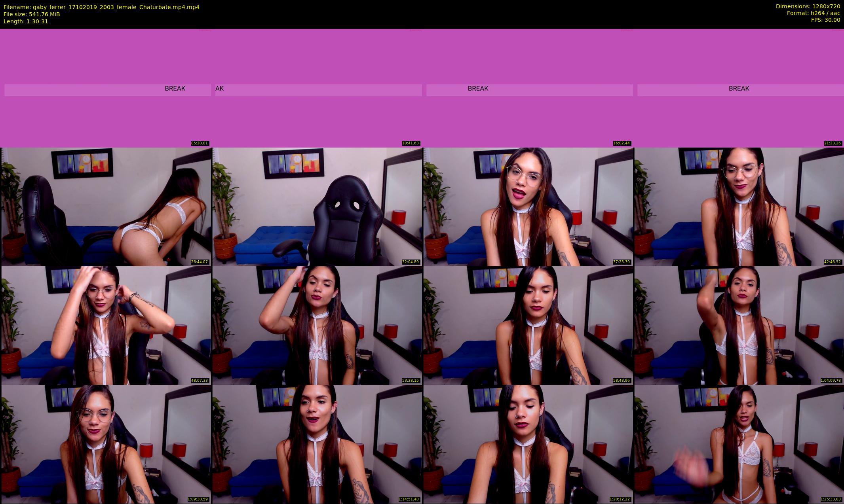Image resolution: width=844 pixels, height=504 pixels.
Task: Open the thumbnail frame stamped 1:09:30.59
Action: 106,444
